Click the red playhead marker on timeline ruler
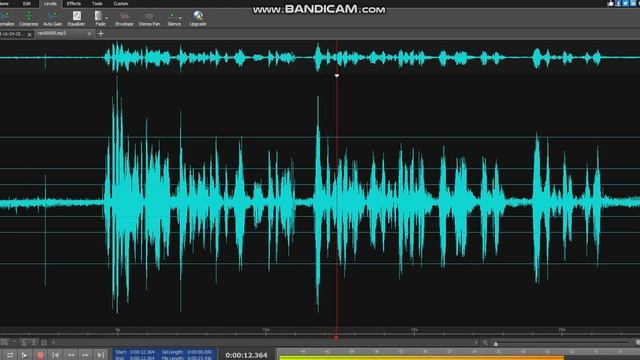Image resolution: width=640 pixels, height=360 pixels. (336, 338)
